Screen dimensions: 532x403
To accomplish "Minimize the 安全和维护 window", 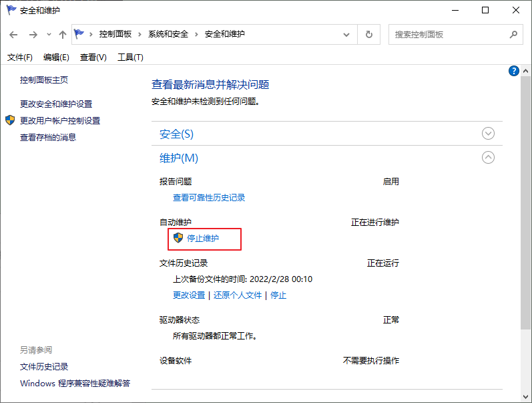I will (455, 10).
